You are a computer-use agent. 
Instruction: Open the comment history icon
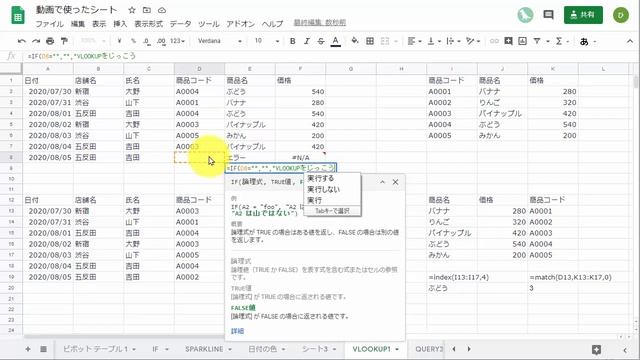[549, 15]
